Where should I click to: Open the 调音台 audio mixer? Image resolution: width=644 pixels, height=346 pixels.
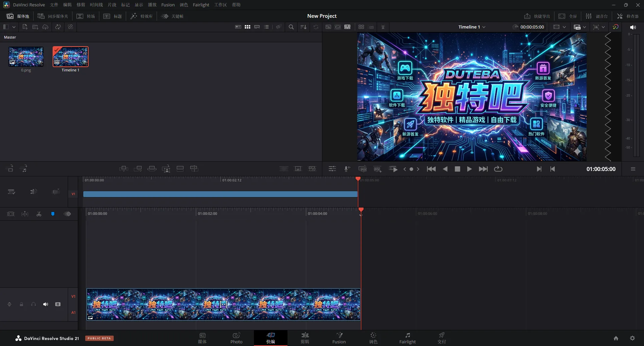[x=597, y=16]
